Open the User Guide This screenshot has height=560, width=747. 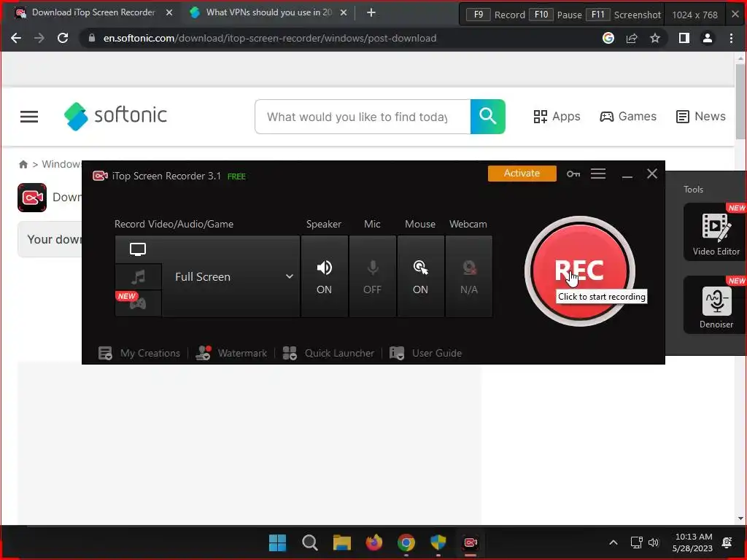pos(425,353)
